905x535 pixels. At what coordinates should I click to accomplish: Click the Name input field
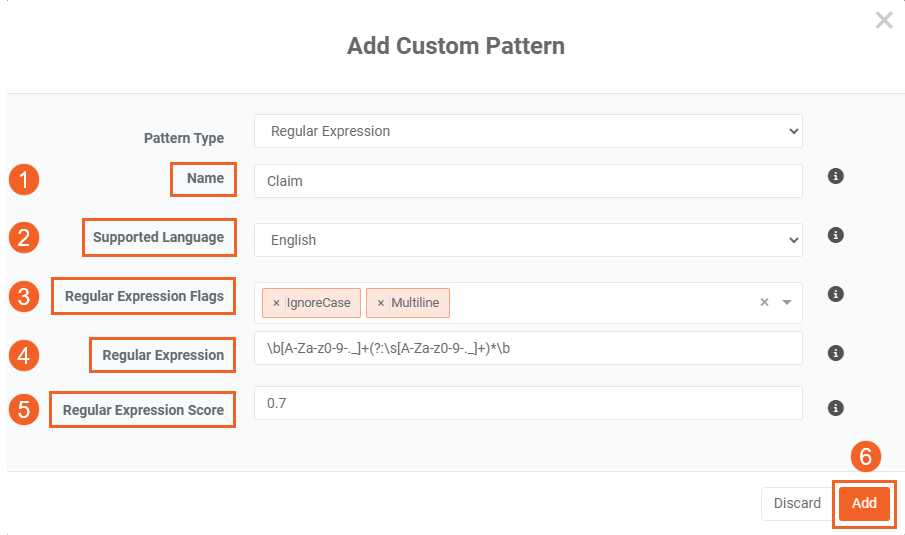528,181
